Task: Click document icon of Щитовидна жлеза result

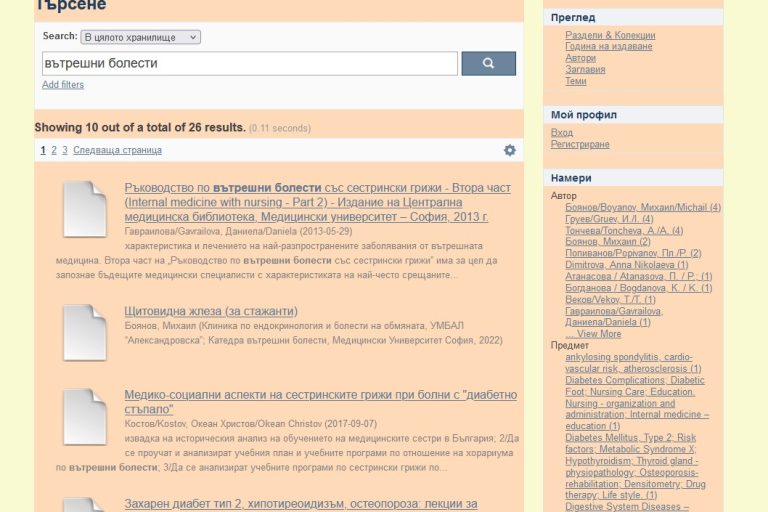Action: tap(85, 332)
